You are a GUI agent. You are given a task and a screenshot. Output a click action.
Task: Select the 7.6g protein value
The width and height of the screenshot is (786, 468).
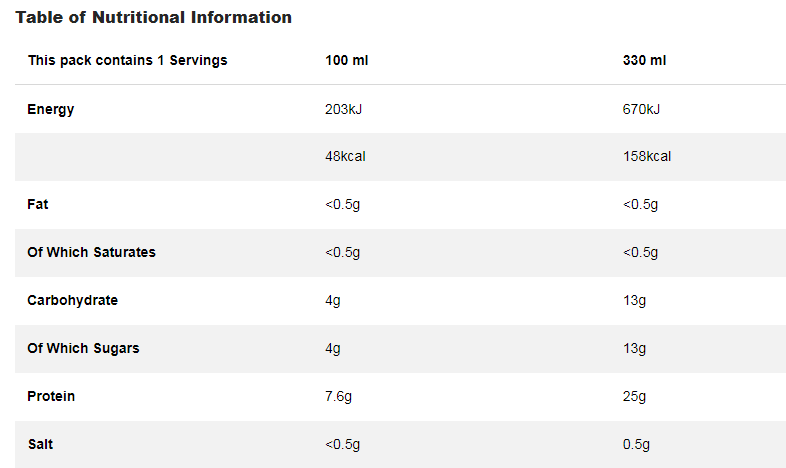340,396
